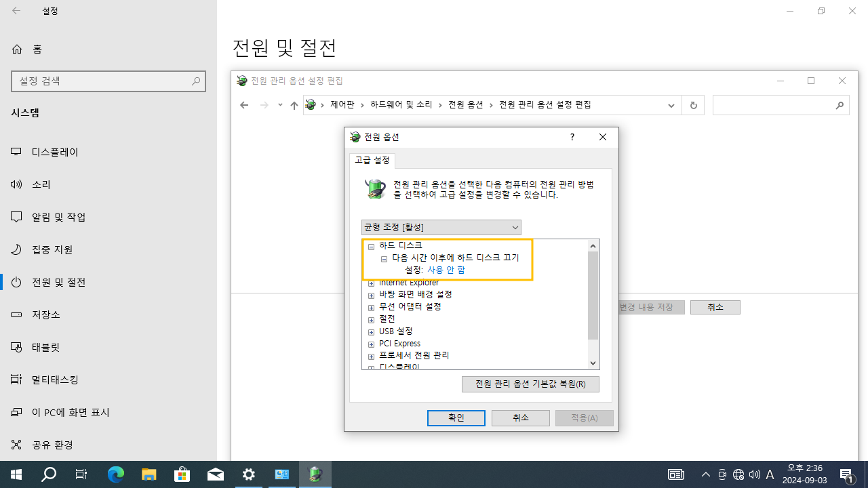Open the recent locations dropdown arrow
Screen dimensions: 868x488
tap(280, 105)
